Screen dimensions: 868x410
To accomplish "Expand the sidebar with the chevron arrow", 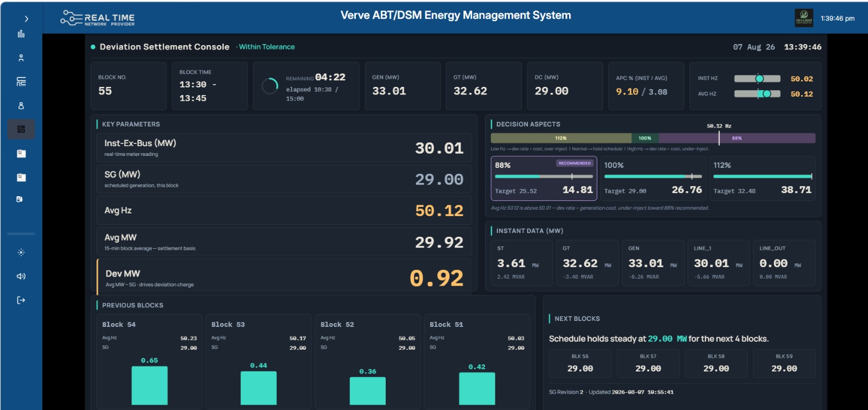I will click(x=26, y=19).
